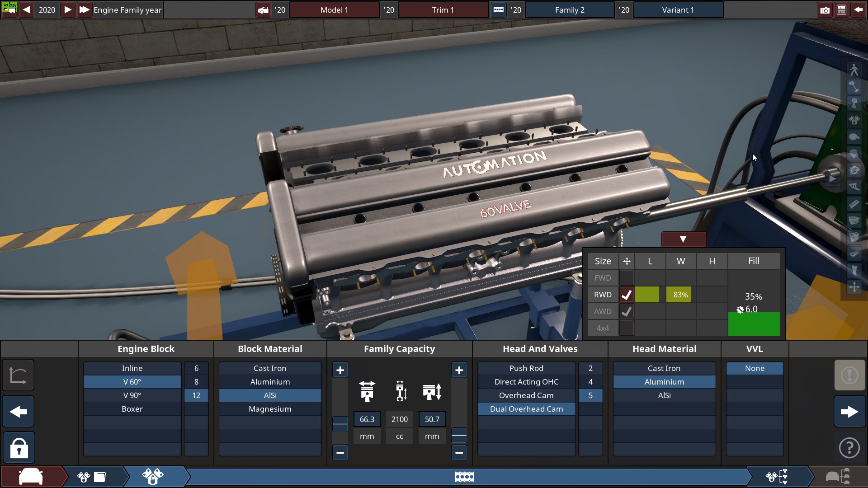Decrease stroke with right minus button
The image size is (868, 488).
pyautogui.click(x=459, y=452)
